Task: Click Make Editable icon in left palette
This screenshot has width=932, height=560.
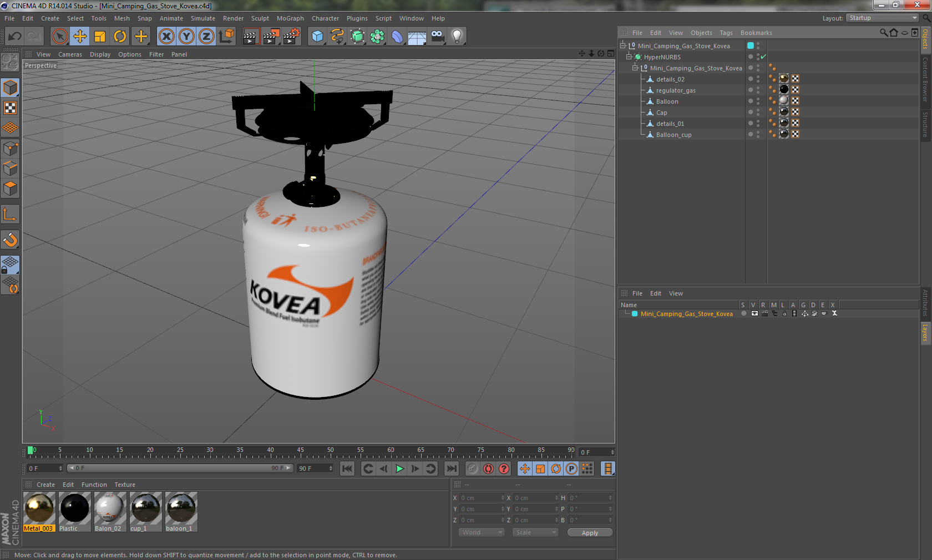Action: [10, 62]
